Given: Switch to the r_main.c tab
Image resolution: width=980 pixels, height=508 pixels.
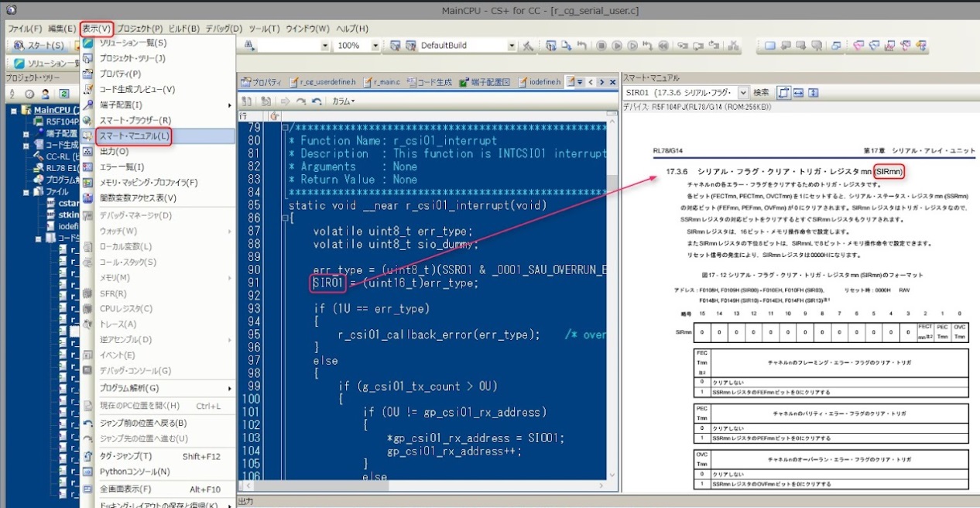Looking at the screenshot, I should [383, 82].
